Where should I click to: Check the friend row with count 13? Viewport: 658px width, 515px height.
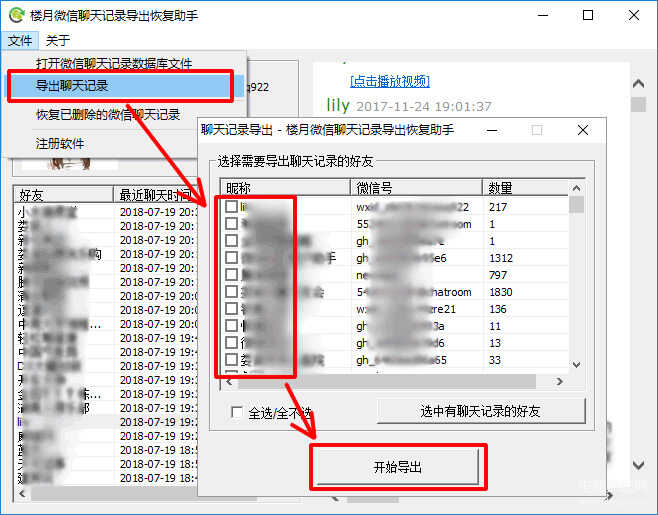(231, 342)
